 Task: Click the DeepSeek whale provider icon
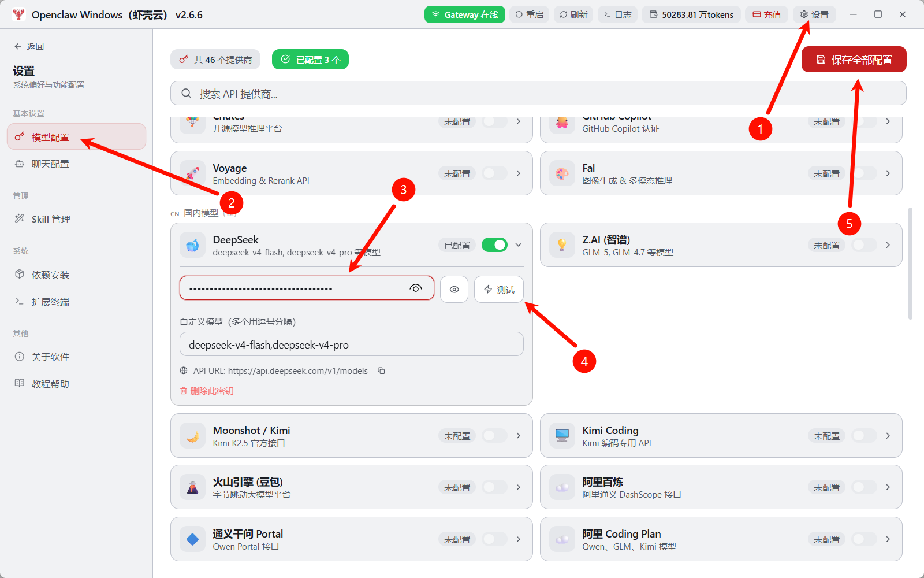coord(192,245)
